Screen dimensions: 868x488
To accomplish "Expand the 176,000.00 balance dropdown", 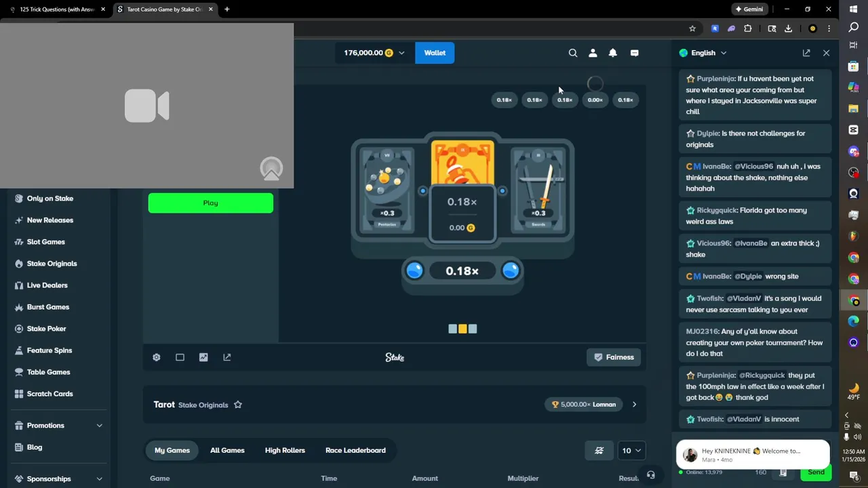I will point(374,53).
